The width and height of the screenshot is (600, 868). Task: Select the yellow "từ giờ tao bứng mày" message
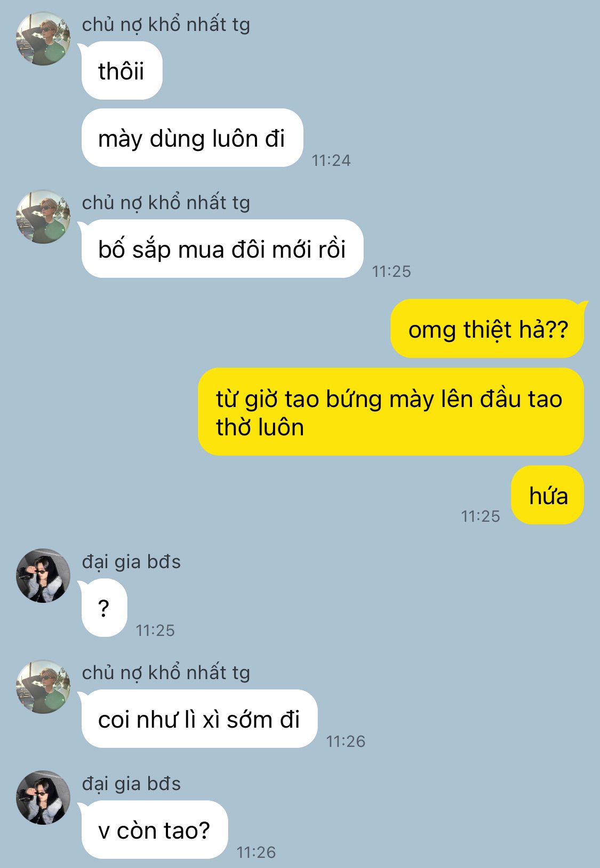[390, 412]
